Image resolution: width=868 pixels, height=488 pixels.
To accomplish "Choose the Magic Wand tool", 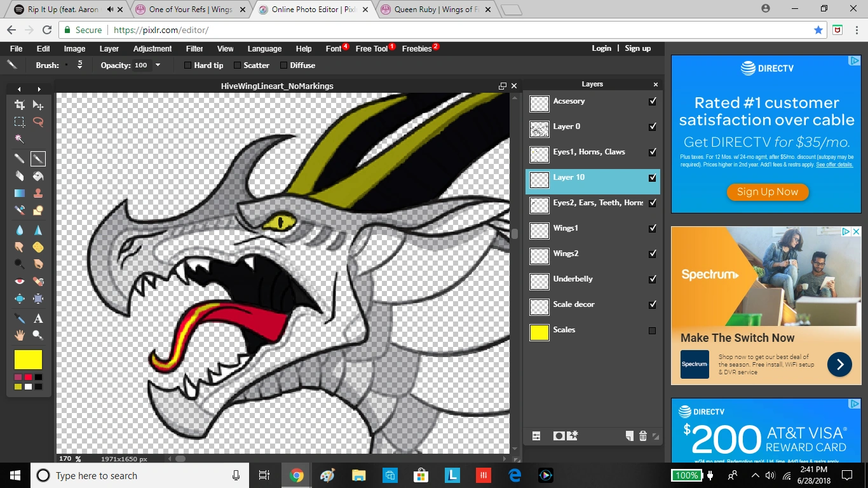I will [x=20, y=139].
